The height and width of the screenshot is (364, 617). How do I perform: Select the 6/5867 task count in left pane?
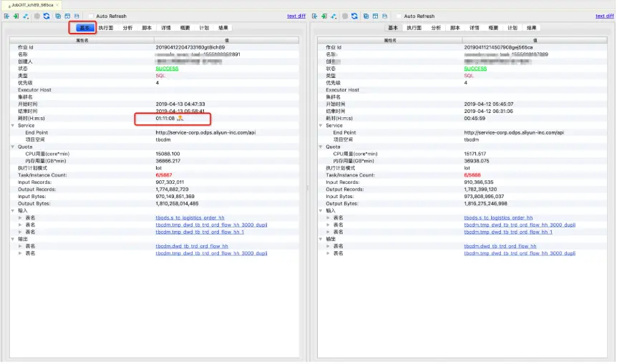coord(164,175)
